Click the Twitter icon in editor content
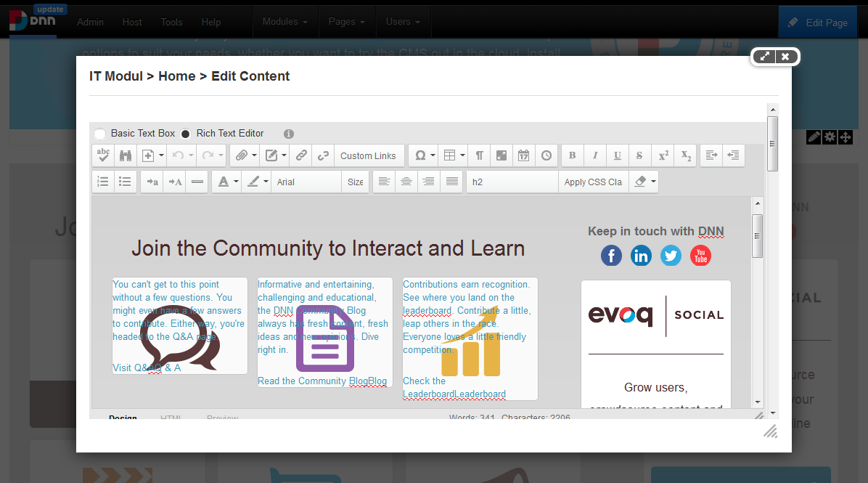The height and width of the screenshot is (483, 868). 671,256
